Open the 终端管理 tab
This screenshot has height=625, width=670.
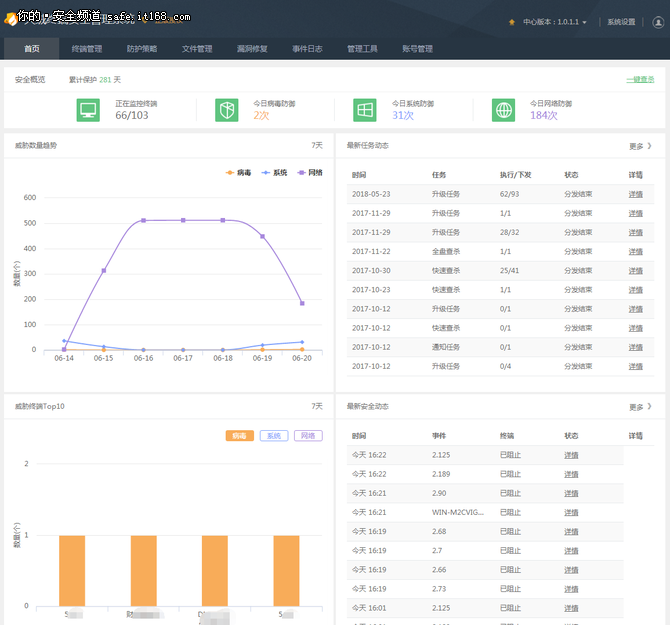coord(87,49)
